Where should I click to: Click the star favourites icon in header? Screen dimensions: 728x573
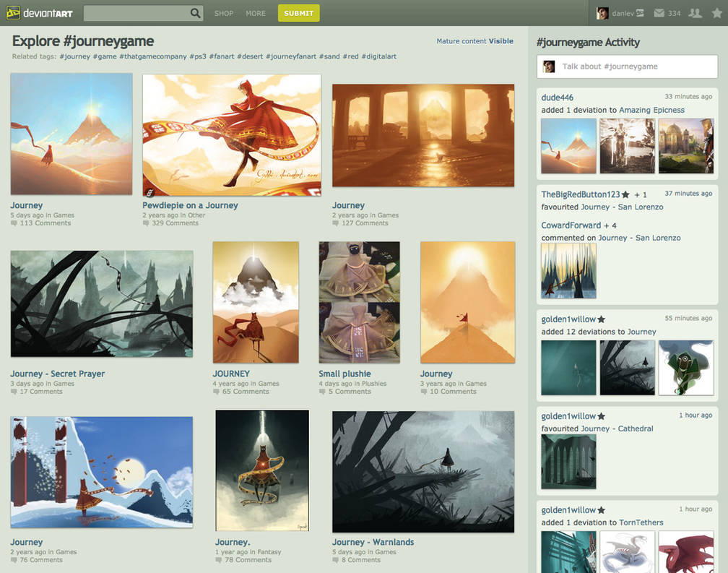[717, 13]
